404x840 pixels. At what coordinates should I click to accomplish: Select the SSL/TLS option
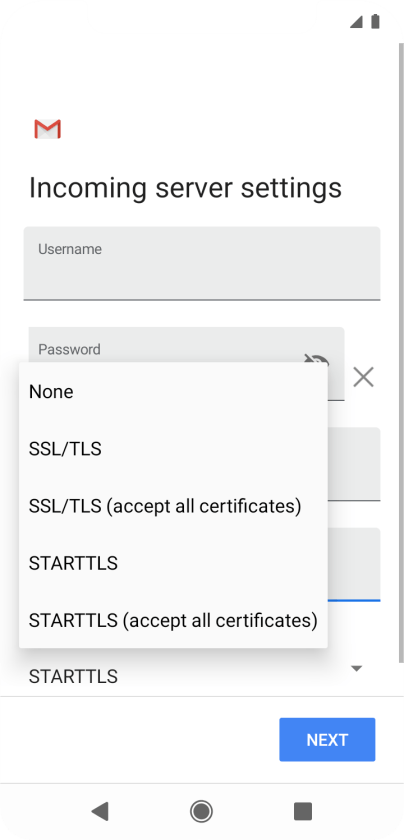click(173, 449)
